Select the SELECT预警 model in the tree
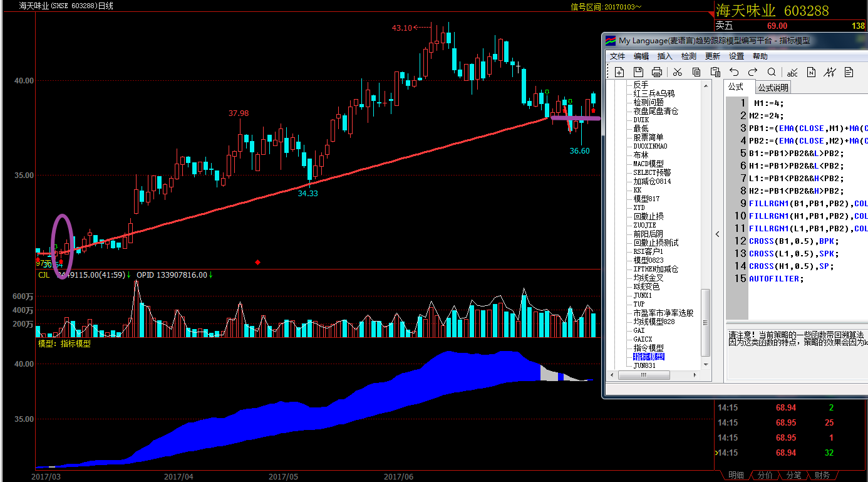Viewport: 868px width, 482px height. (x=652, y=172)
